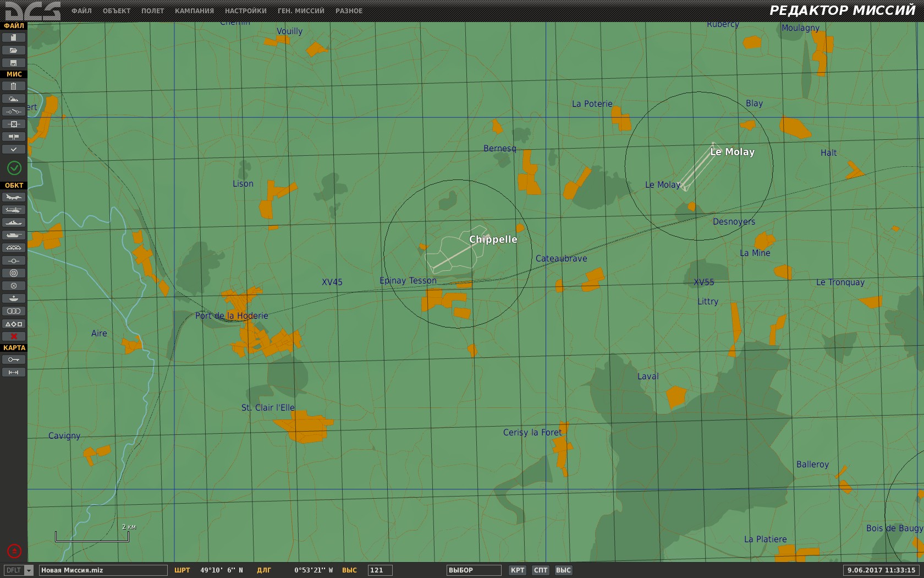The width and height of the screenshot is (924, 578).
Task: Click the Le Tronquay town label
Action: 840,282
